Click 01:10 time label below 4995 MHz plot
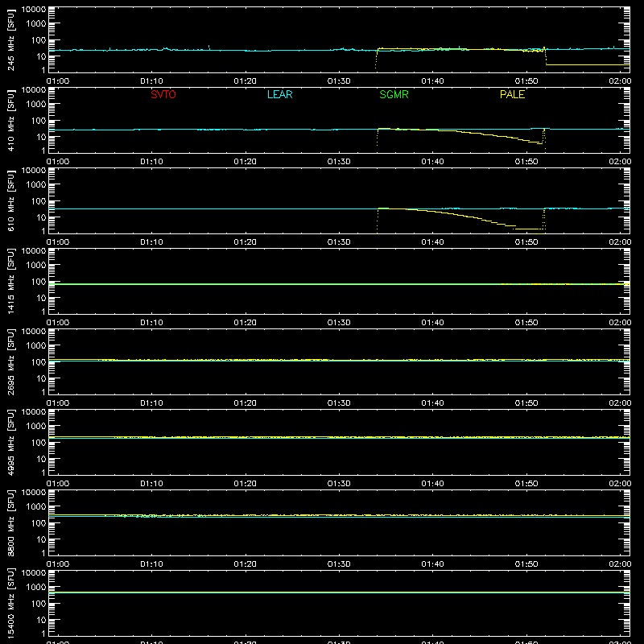Screen dimensions: 644x644 (x=151, y=484)
